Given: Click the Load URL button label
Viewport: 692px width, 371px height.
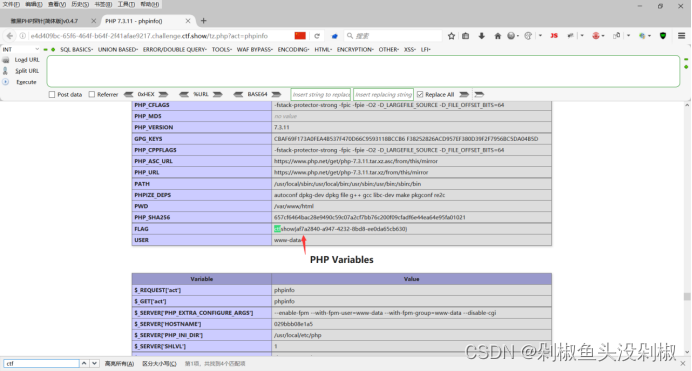Looking at the screenshot, I should click(x=27, y=60).
